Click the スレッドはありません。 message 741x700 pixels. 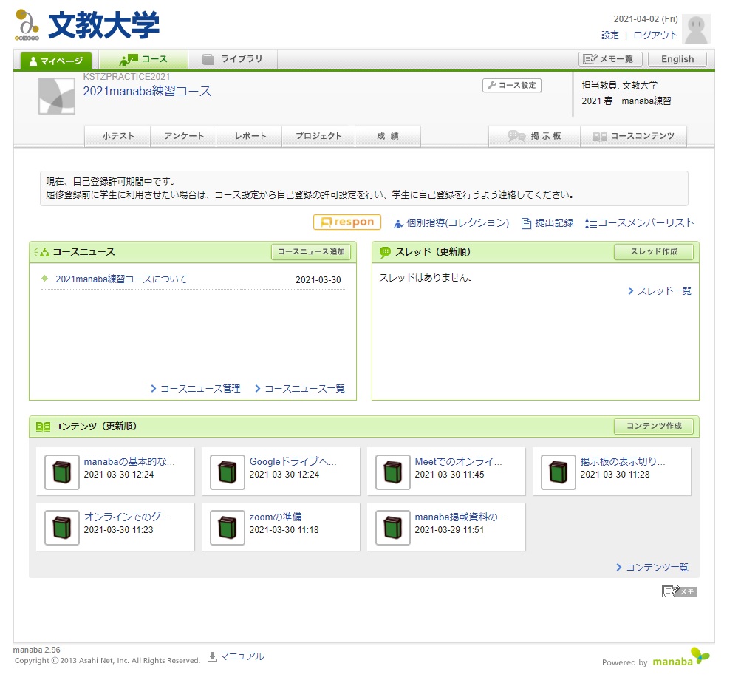pos(426,278)
